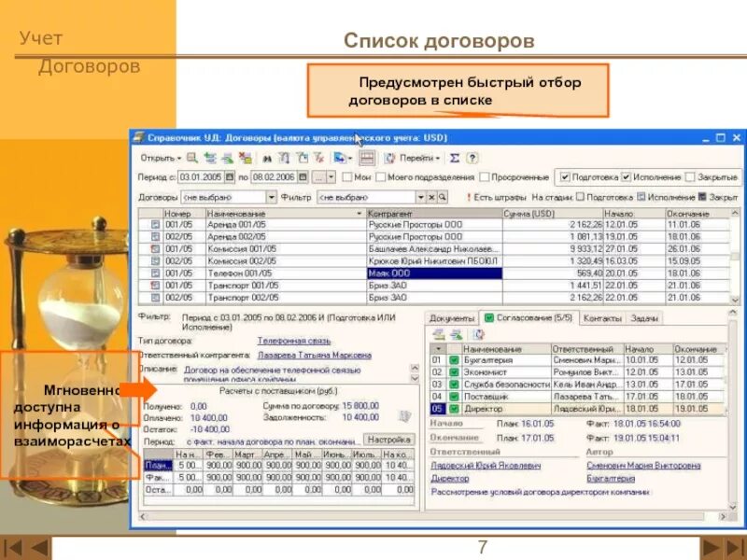The image size is (747, 560).
Task: Click the first icon in Согласование toolbar
Action: tap(438, 334)
